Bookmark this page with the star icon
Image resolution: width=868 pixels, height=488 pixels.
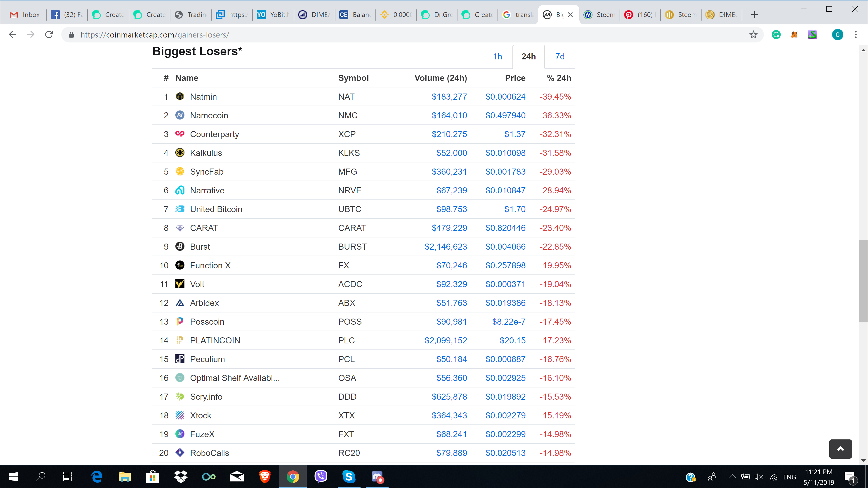click(x=753, y=35)
